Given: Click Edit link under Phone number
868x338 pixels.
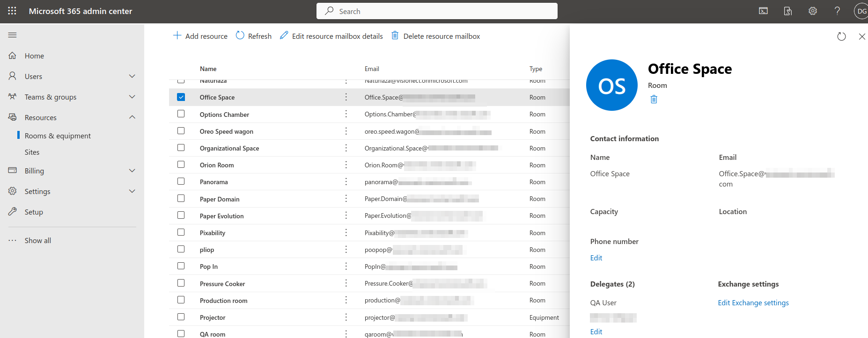Looking at the screenshot, I should [x=596, y=258].
